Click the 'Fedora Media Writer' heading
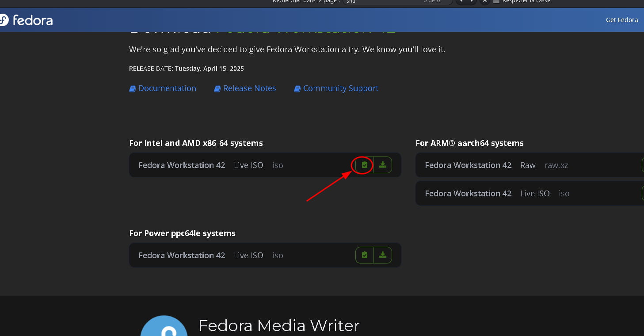The image size is (644, 336). click(x=279, y=326)
